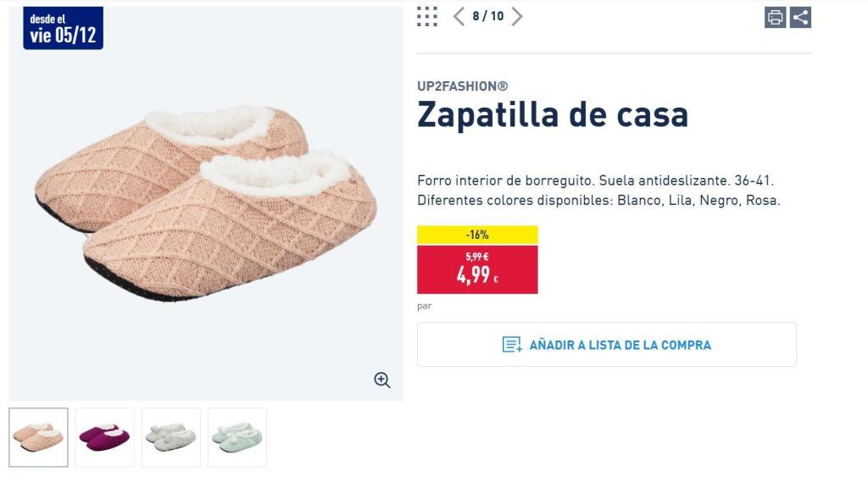Advance to product 9 using the right chevron

[x=518, y=15]
